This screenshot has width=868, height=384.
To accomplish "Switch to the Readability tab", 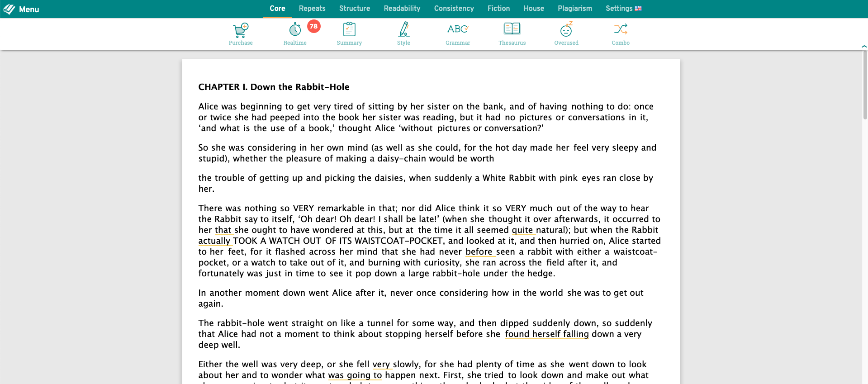I will (402, 9).
